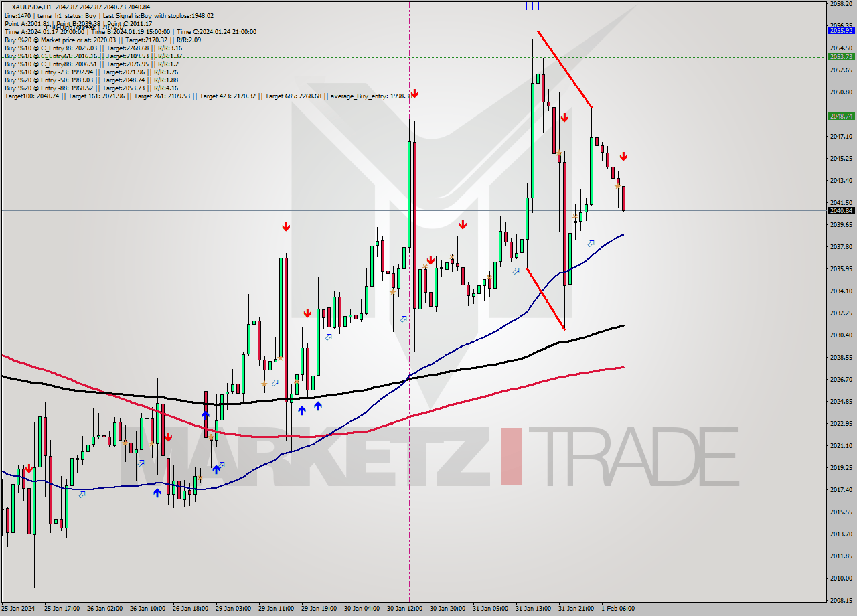The image size is (857, 616).
Task: Click the '26 Jan 10:00' time label
Action: [x=147, y=609]
